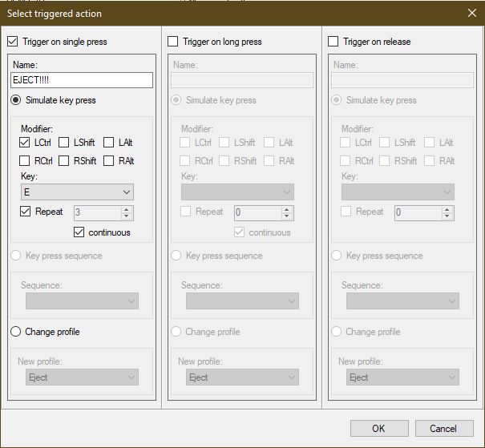The width and height of the screenshot is (485, 448).
Task: Enable Trigger on long press checkbox
Action: point(172,42)
